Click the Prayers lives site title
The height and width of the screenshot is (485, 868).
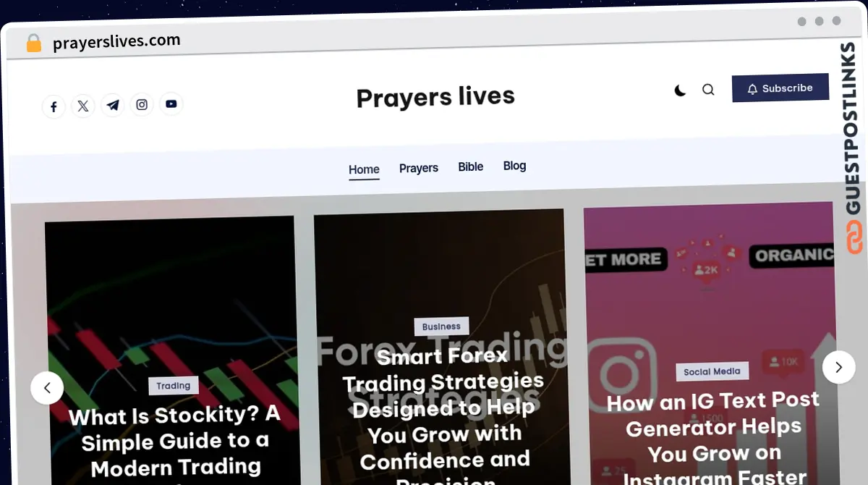(x=435, y=97)
